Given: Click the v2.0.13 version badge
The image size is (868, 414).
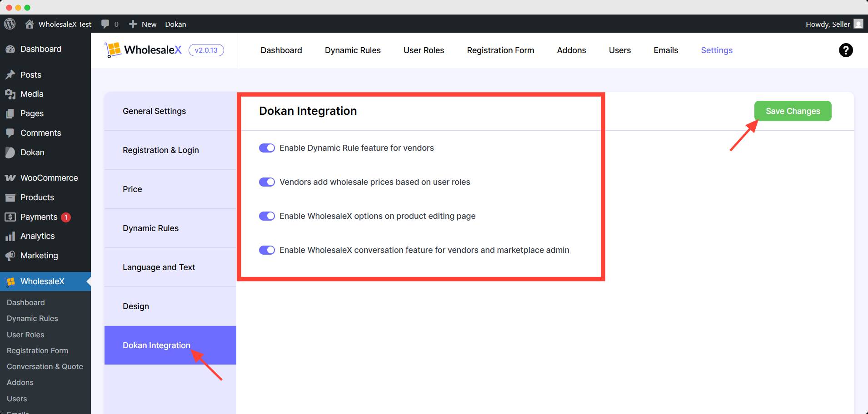Looking at the screenshot, I should (206, 50).
